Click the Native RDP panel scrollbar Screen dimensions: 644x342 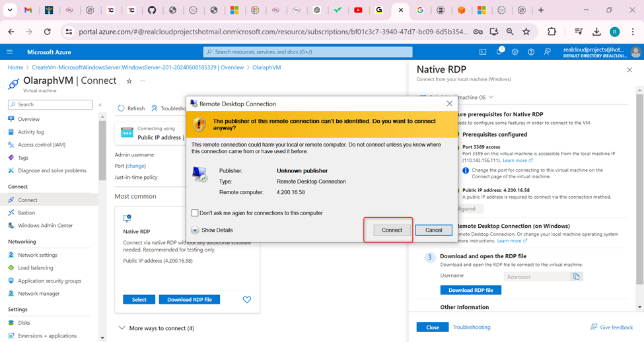coord(639,189)
